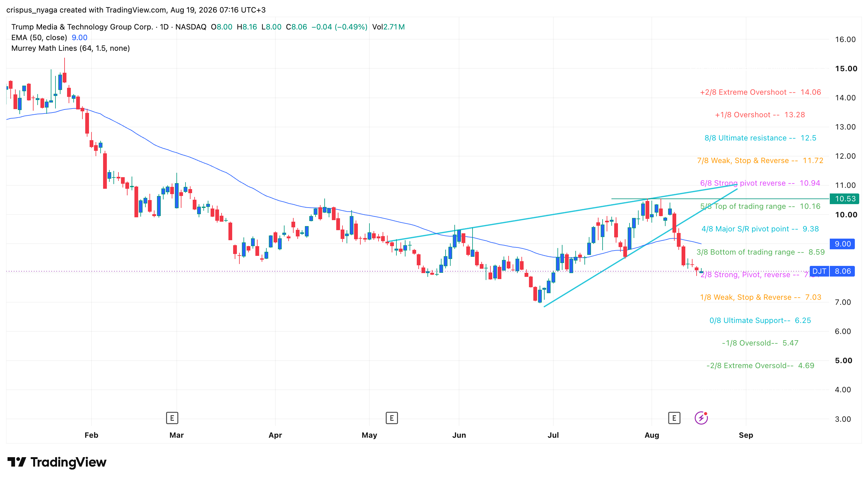Click the 8/8 Ultimate resistance 12.5 label

760,138
